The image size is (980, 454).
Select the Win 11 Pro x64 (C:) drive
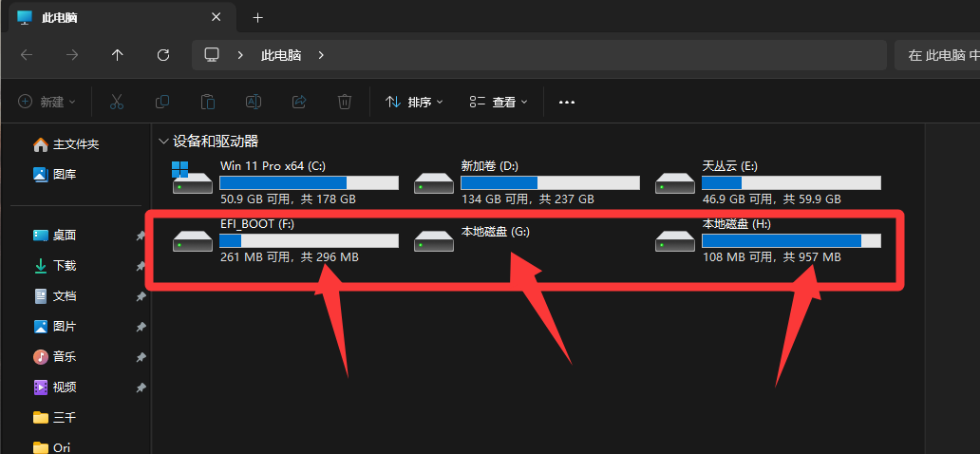[x=285, y=182]
